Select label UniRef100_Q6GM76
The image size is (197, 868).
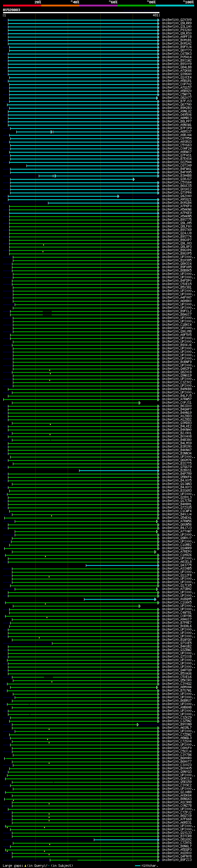pyautogui.click(x=177, y=460)
